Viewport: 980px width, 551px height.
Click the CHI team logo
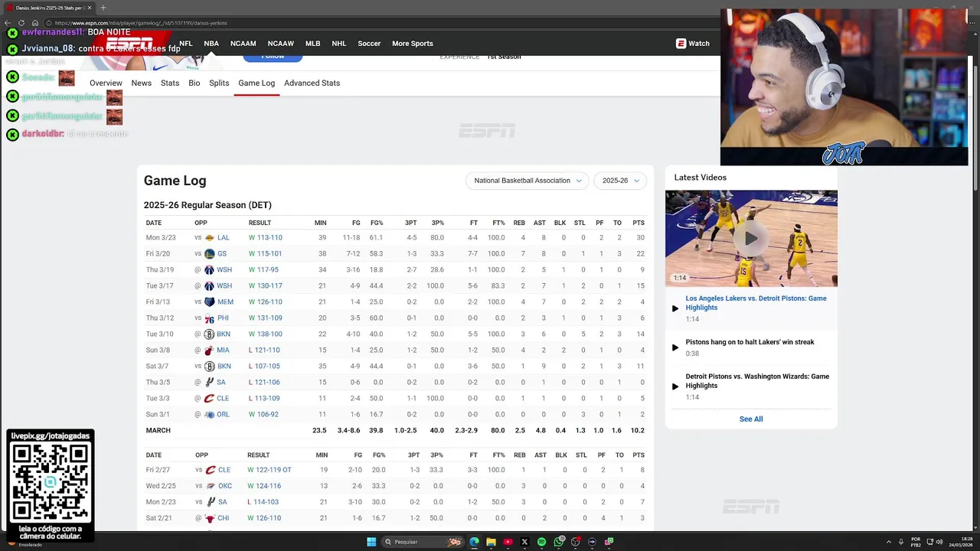tap(211, 518)
